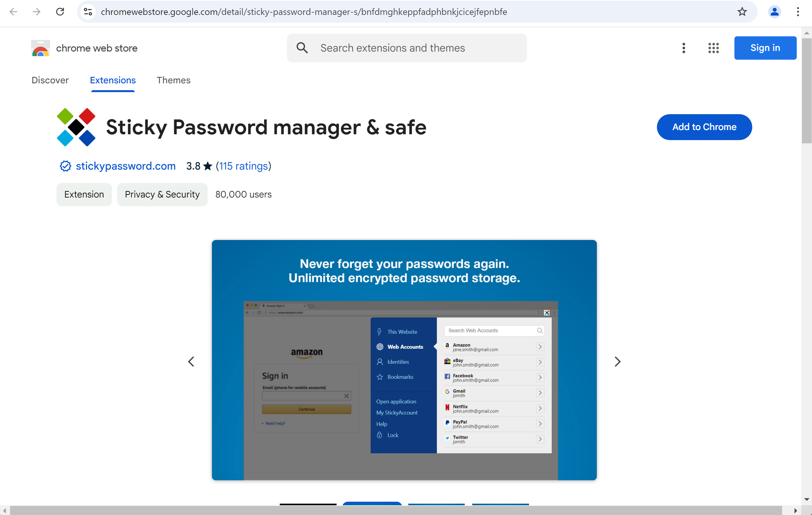Click the scroll up arrow

point(806,33)
